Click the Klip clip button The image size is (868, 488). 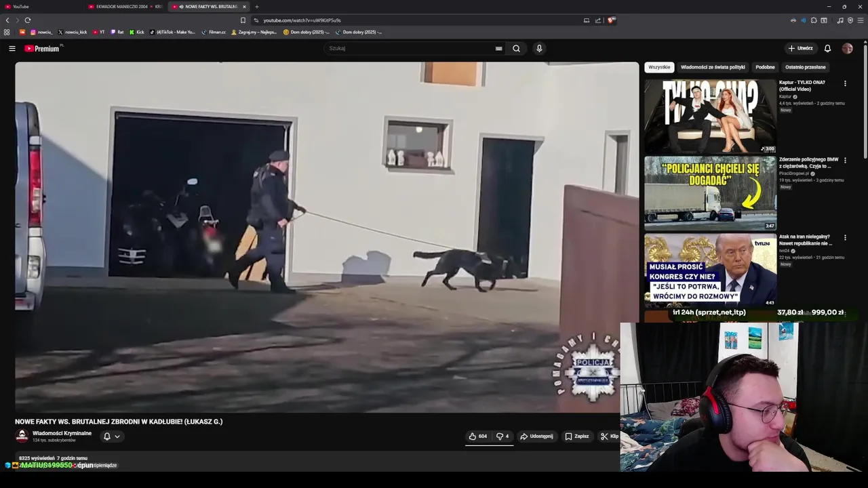pyautogui.click(x=609, y=436)
